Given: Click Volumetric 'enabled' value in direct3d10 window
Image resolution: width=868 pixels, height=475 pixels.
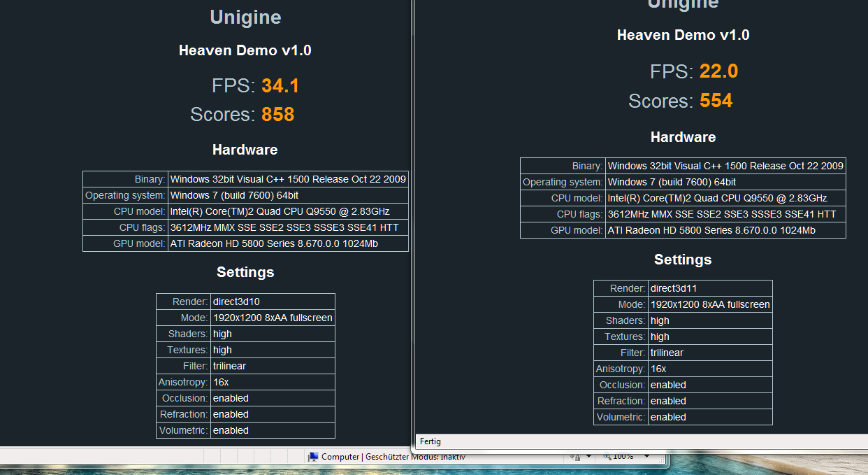Looking at the screenshot, I should 231,430.
